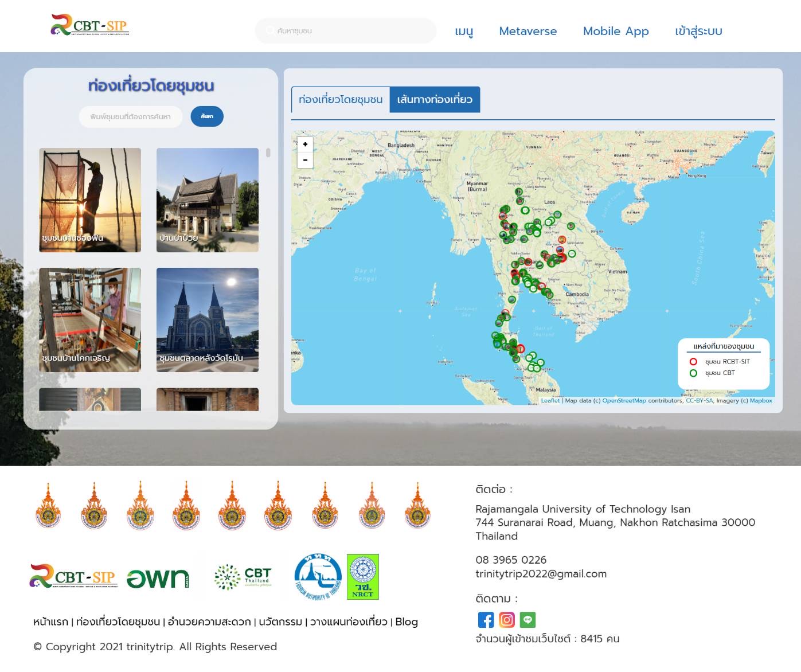
Task: Zoom in on the map
Action: [x=305, y=144]
